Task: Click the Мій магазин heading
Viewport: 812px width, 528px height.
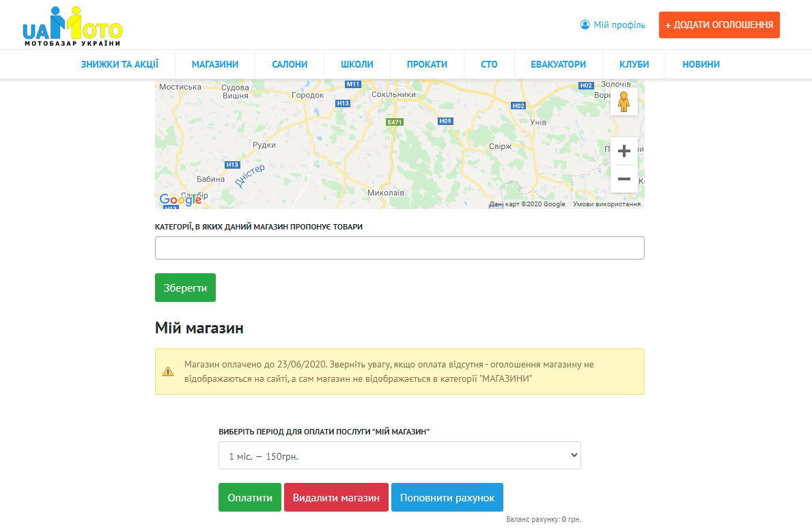Action: point(199,328)
